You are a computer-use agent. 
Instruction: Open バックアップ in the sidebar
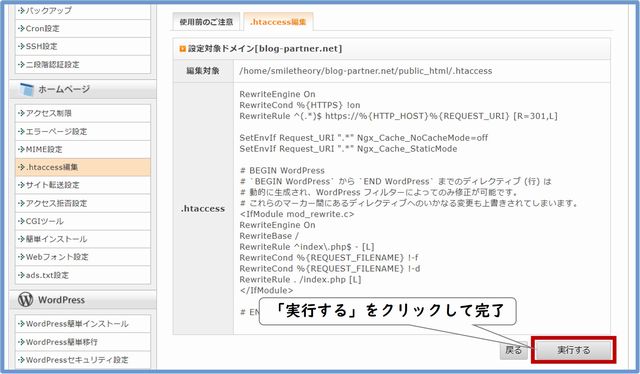click(83, 11)
